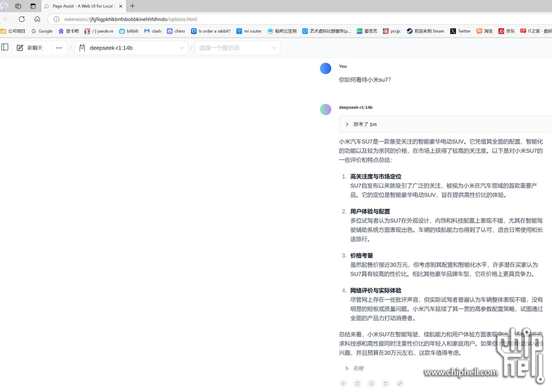Open the 公司项目 bookmarks folder
552x392 pixels.
coord(13,31)
